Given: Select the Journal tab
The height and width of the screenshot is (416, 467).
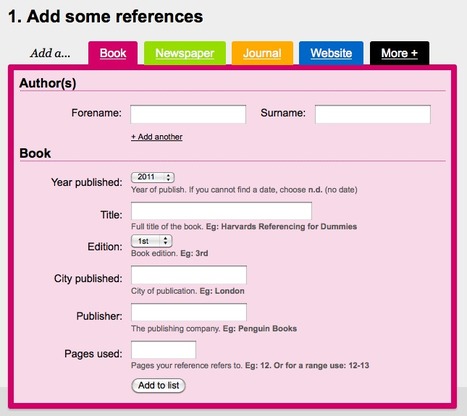Looking at the screenshot, I should point(262,53).
